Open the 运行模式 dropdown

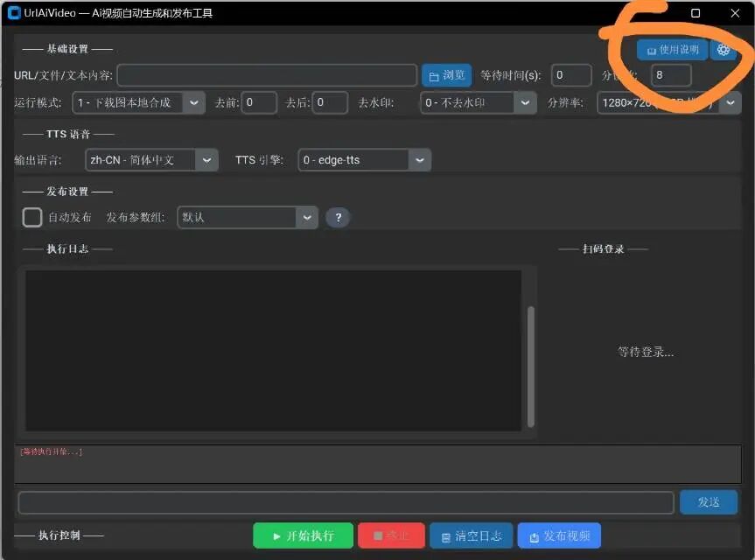(139, 102)
